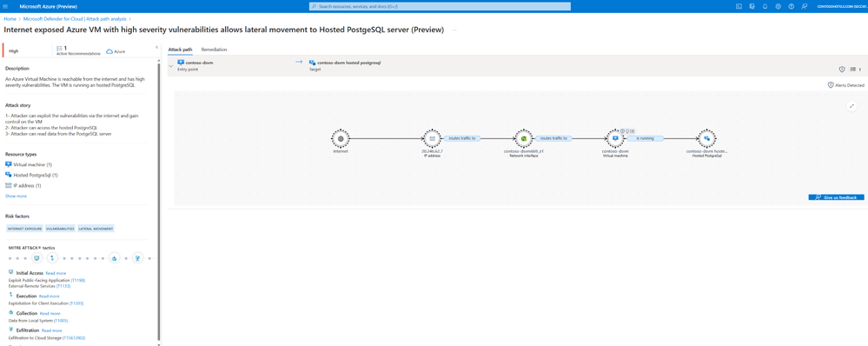
Task: Click Initial Access tactic icon in MITRE timeline
Action: [x=36, y=258]
